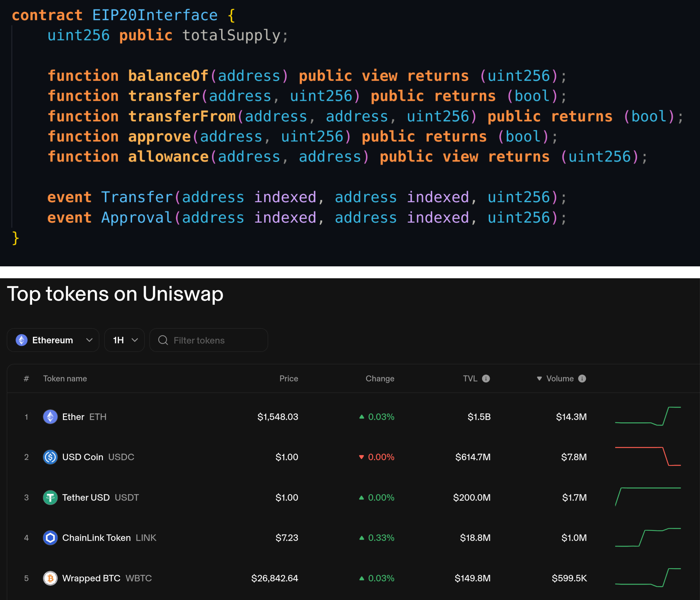This screenshot has height=600, width=700.
Task: Click the ChainLink volume value $1.0M
Action: [x=574, y=538]
